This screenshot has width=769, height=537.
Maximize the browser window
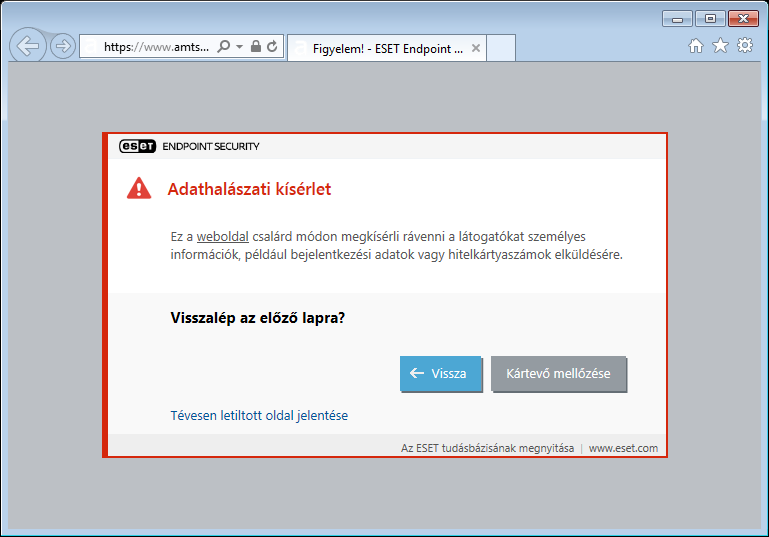tap(710, 18)
